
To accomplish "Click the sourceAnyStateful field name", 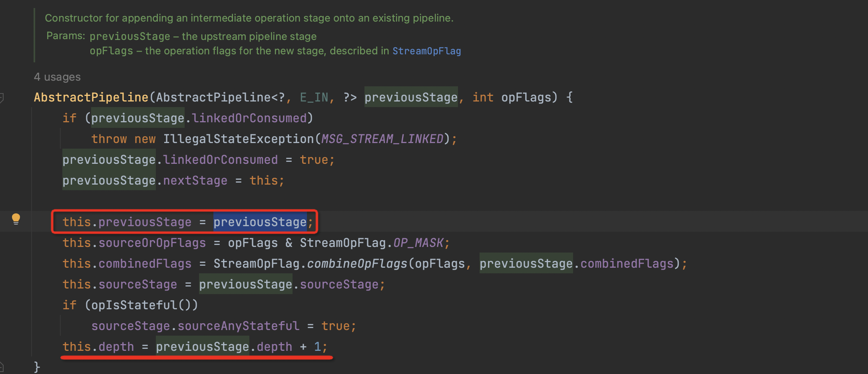I will point(239,326).
